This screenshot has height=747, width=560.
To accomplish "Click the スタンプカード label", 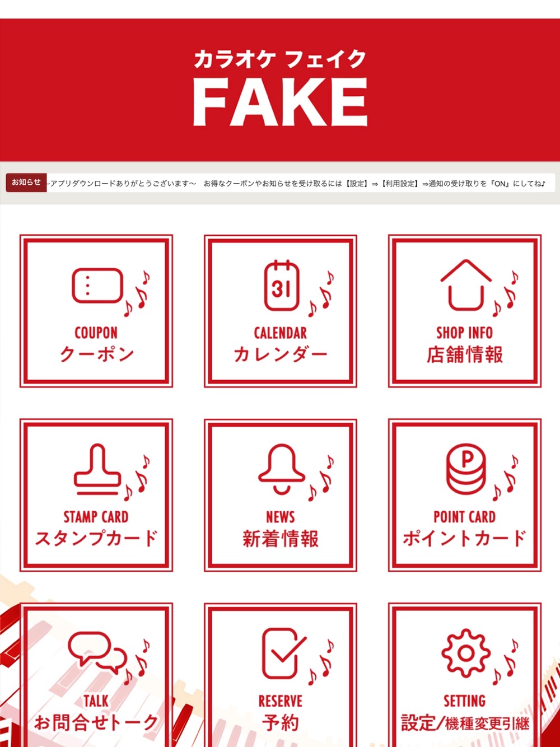I will pyautogui.click(x=96, y=538).
